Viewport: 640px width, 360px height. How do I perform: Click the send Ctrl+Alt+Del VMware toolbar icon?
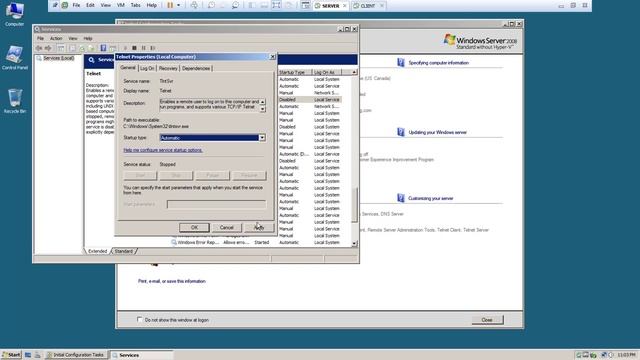tap(194, 5)
